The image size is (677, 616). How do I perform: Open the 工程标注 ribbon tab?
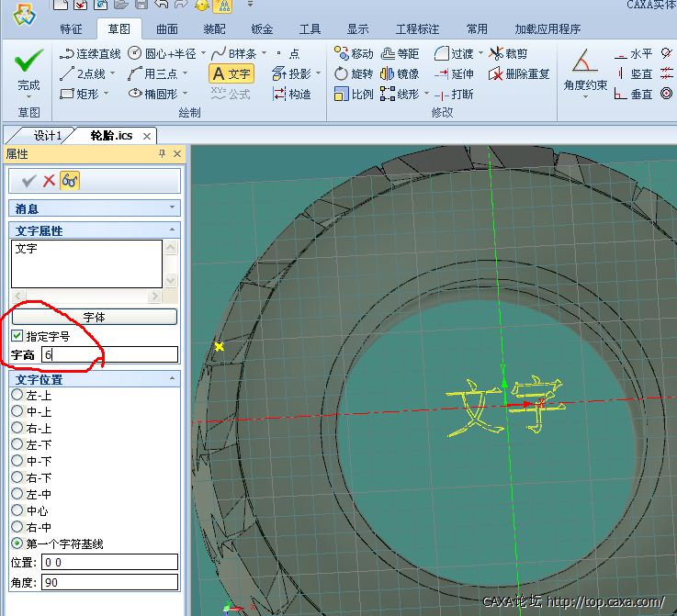(418, 28)
